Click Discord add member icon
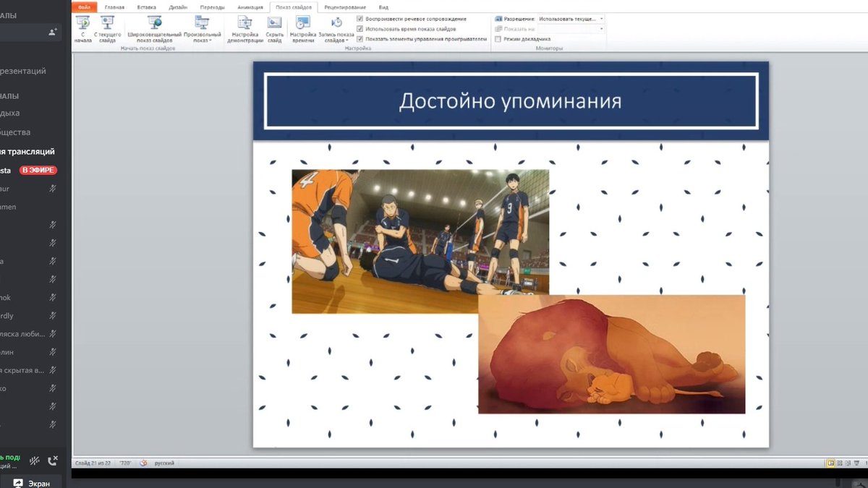This screenshot has height=488, width=868. 53,32
